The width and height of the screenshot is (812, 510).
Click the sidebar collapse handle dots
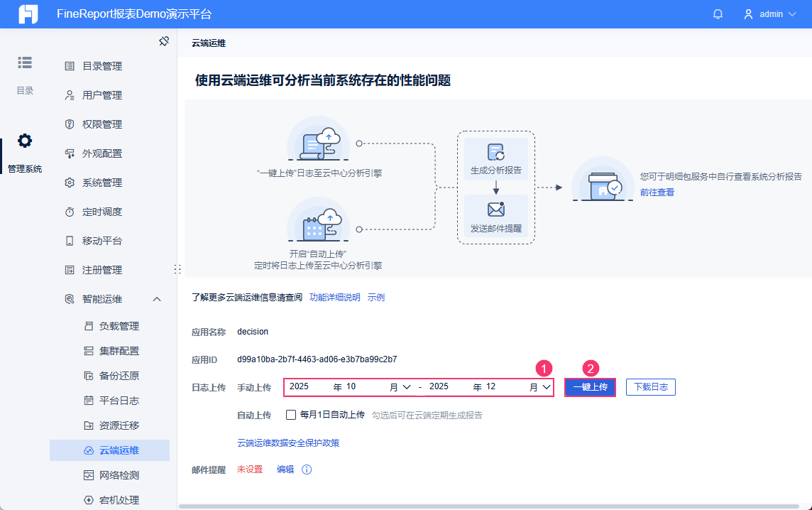click(x=177, y=269)
